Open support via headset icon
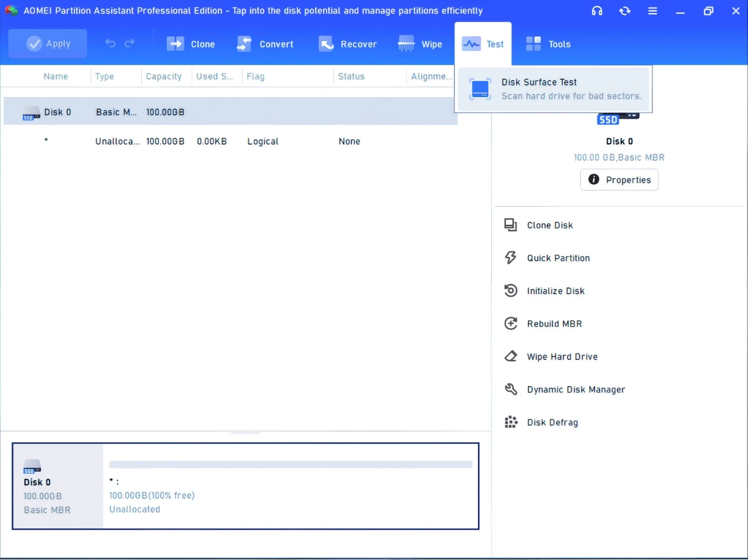Viewport: 748px width, 560px height. coord(597,11)
